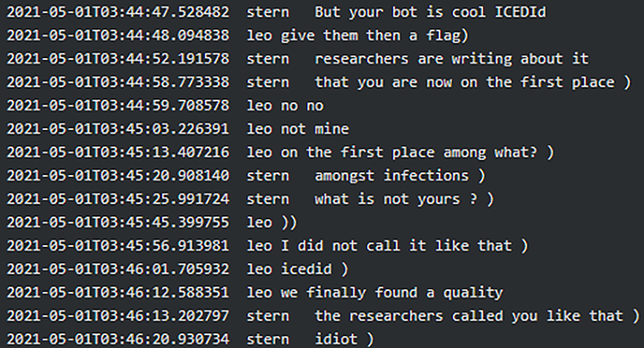Screen dimensions: 644x348
Task: Click 'what is not yours ? )' message
Action: pos(404,199)
